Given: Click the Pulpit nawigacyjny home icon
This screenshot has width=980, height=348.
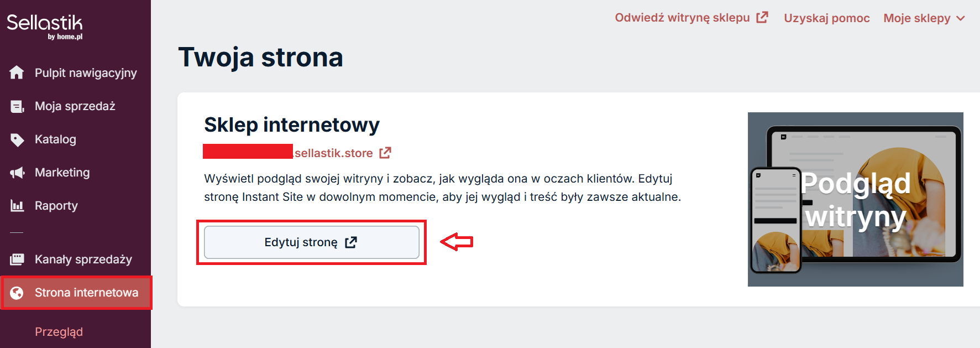Looking at the screenshot, I should [x=17, y=72].
